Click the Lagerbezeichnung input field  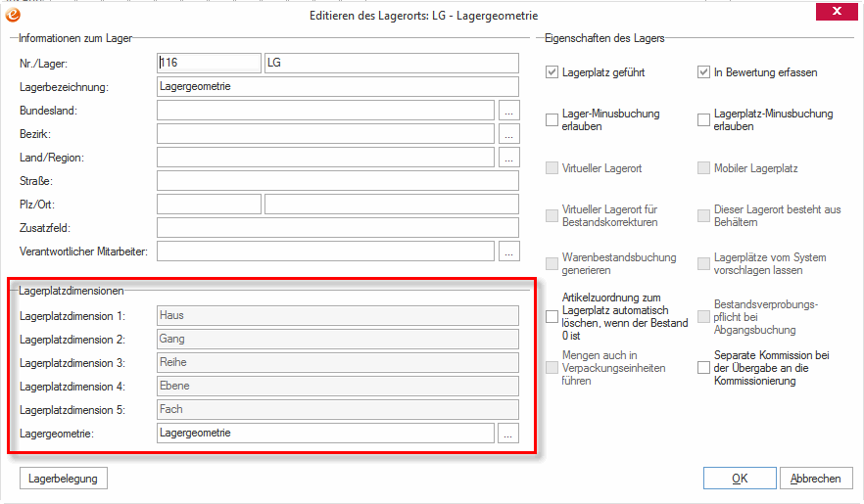point(338,87)
